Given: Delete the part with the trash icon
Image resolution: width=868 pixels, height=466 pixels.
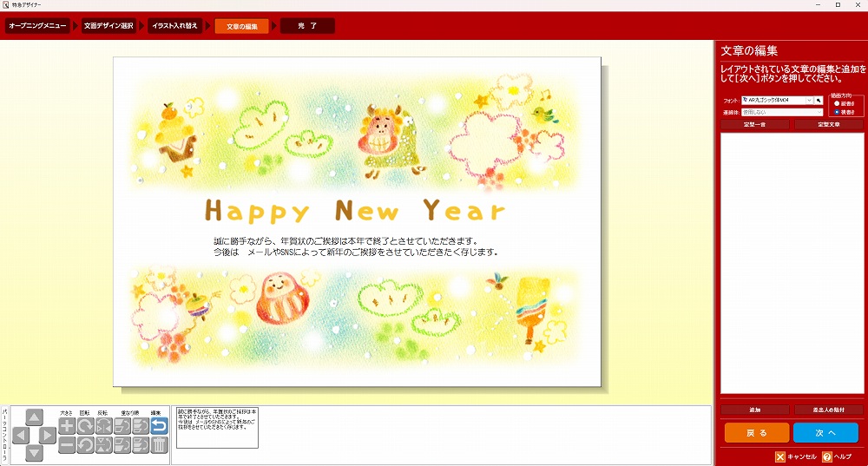Looking at the screenshot, I should (159, 445).
